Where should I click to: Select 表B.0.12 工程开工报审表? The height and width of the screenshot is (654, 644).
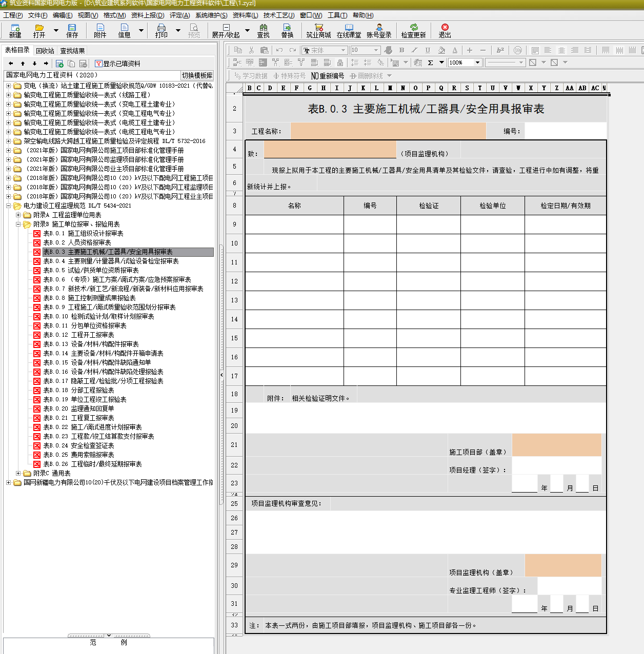[78, 335]
